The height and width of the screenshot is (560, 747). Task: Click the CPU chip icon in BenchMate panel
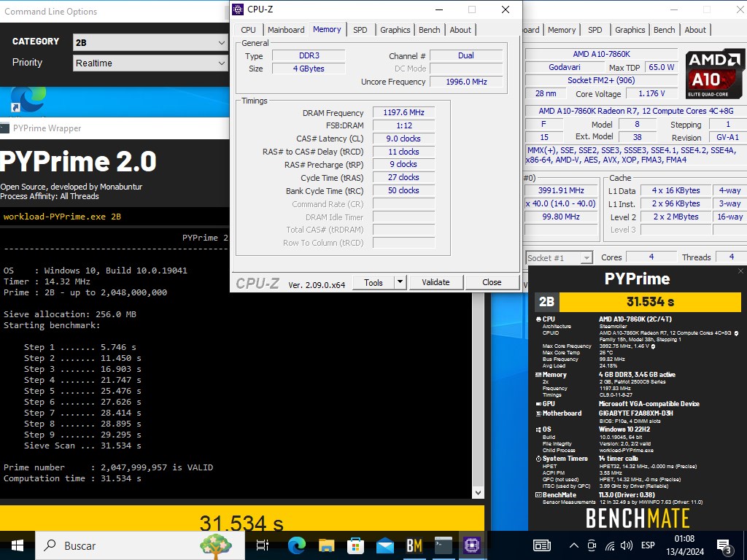click(538, 319)
